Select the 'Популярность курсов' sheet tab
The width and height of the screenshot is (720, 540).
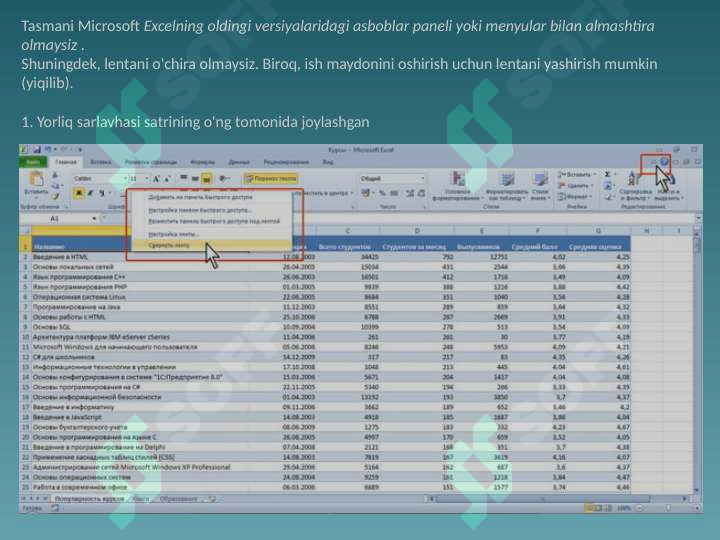(89, 499)
